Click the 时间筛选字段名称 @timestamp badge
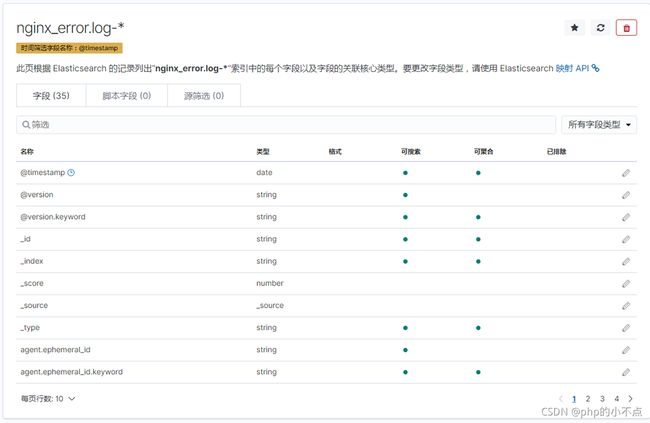This screenshot has height=423, width=650. pos(69,48)
